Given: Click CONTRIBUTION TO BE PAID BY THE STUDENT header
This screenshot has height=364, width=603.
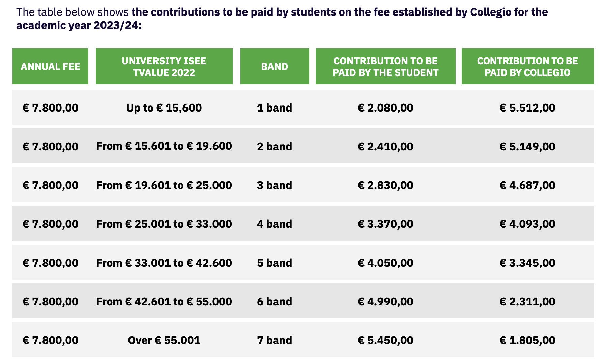Looking at the screenshot, I should click(x=385, y=66).
